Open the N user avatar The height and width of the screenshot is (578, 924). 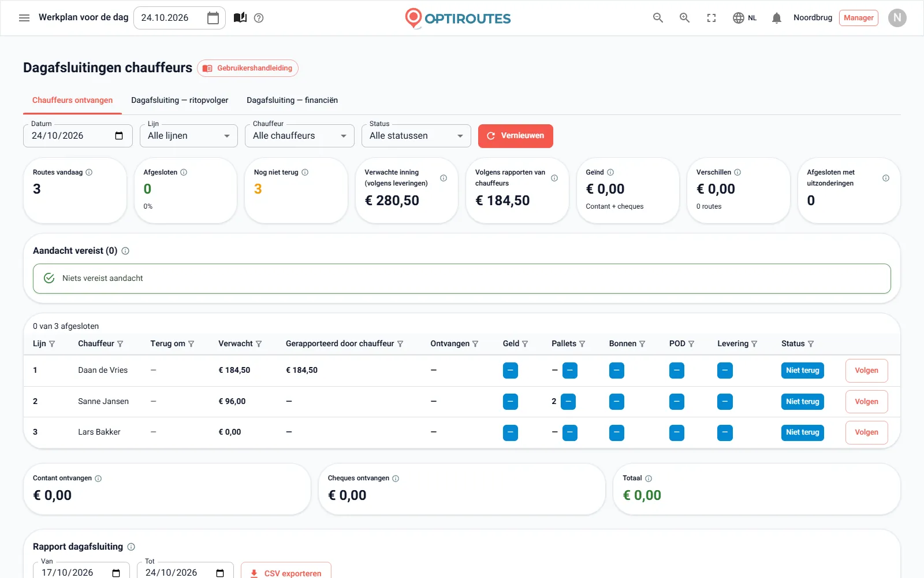897,18
